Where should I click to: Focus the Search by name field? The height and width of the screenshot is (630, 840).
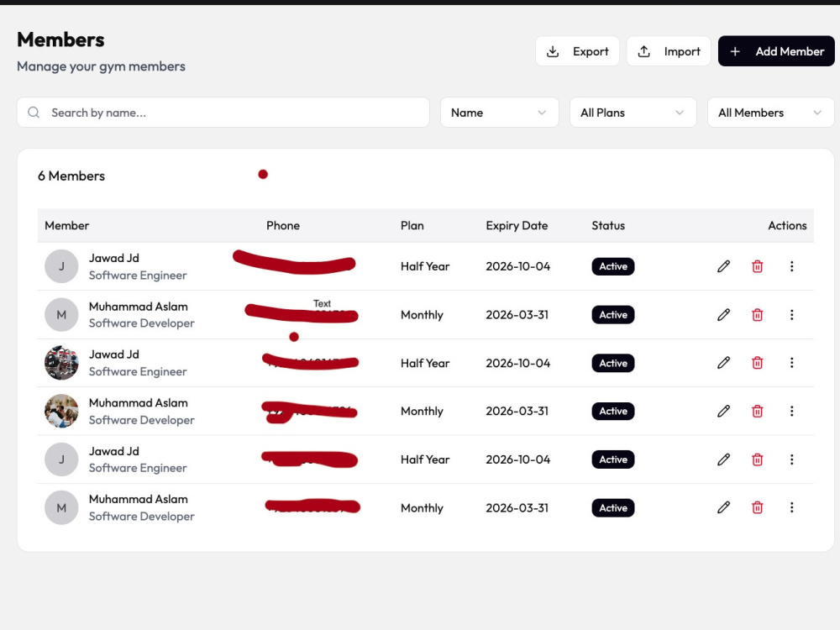pos(223,113)
